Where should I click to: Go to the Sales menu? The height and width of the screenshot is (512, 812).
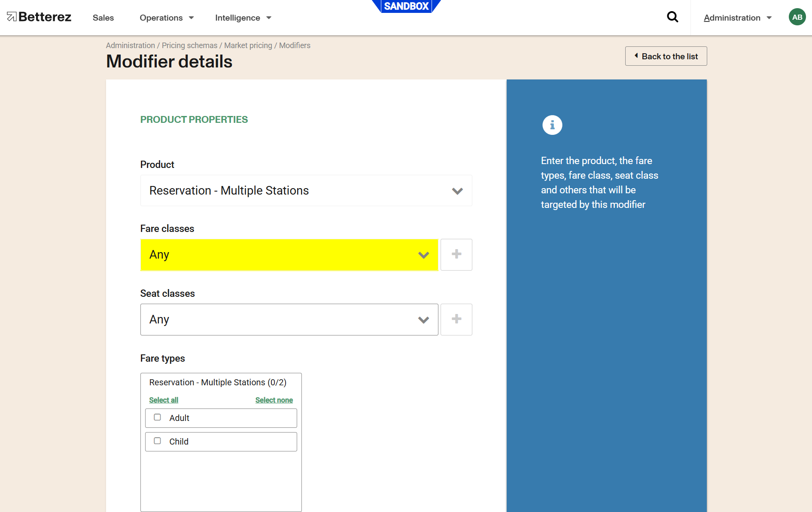coord(103,18)
